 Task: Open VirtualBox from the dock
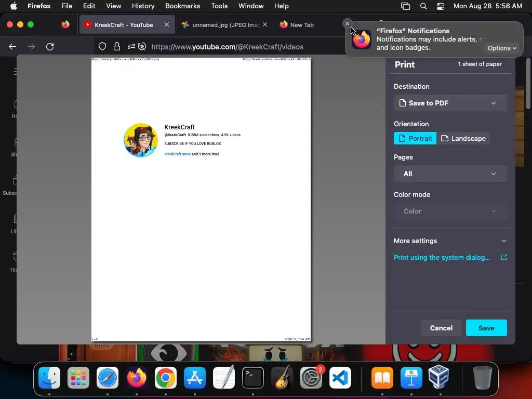(x=438, y=378)
